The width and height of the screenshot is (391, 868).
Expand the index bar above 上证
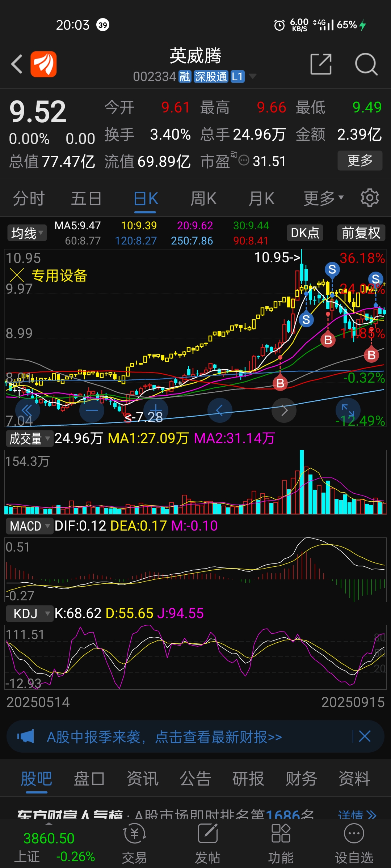[49, 824]
